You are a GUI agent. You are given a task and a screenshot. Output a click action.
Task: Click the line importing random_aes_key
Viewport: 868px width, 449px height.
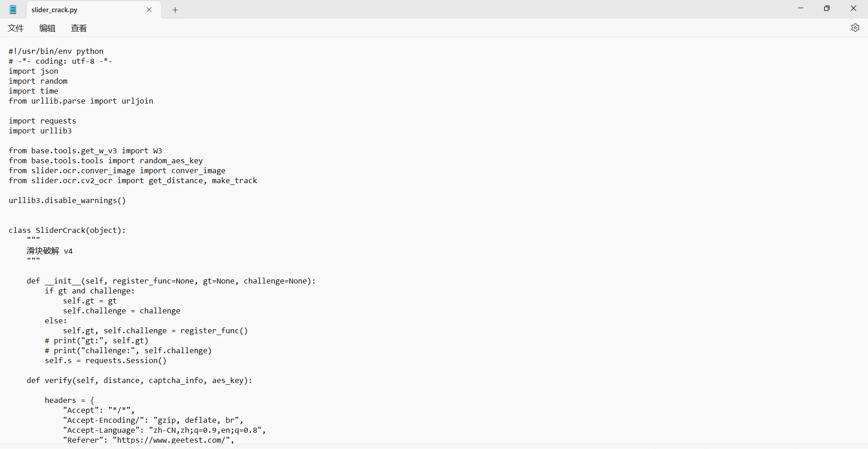[x=106, y=161]
